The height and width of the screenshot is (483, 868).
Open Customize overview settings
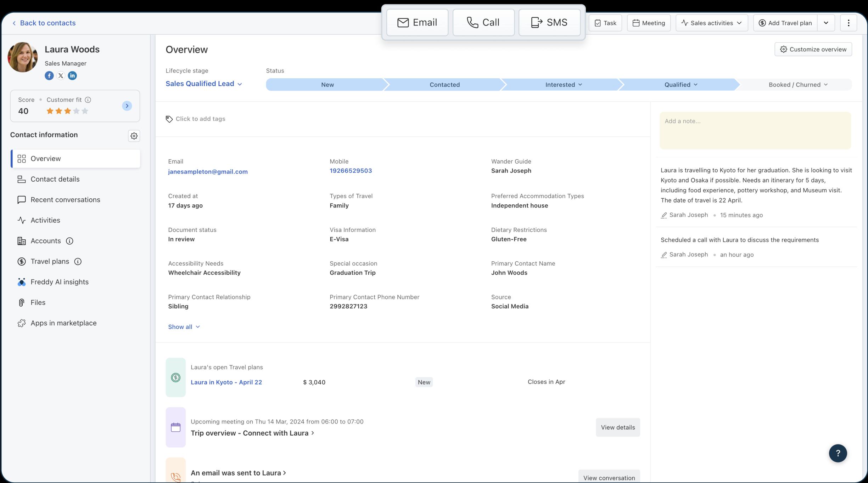(813, 49)
